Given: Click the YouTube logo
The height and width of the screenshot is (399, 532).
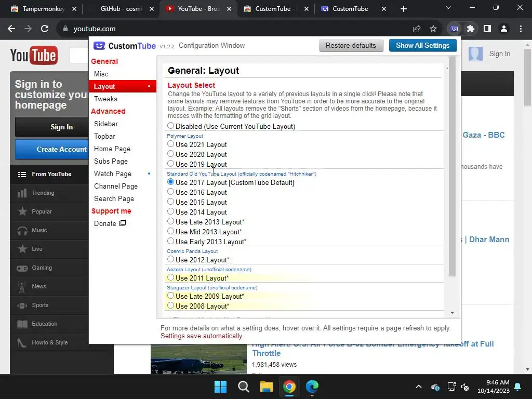Looking at the screenshot, I should [34, 55].
